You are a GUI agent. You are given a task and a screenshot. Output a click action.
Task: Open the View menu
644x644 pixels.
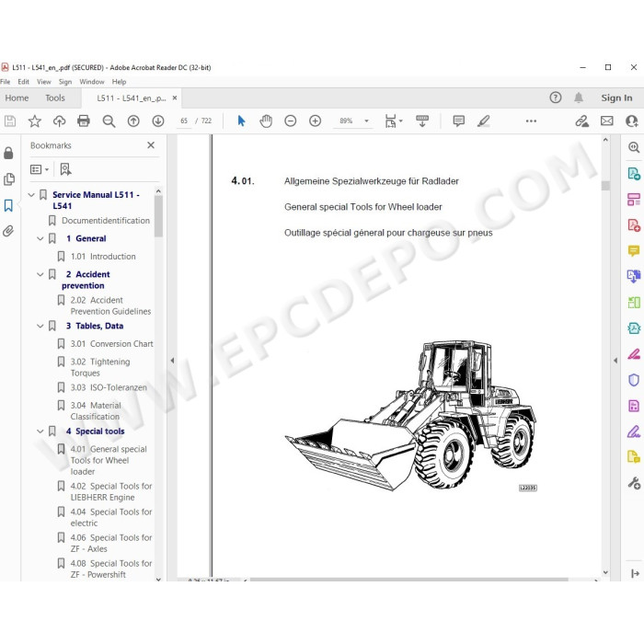tap(44, 82)
